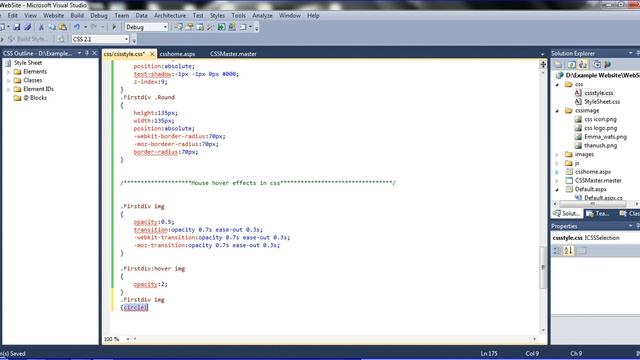Expand the Classes folder in CSS Outline
This screenshot has height=360, width=640.
coord(9,80)
